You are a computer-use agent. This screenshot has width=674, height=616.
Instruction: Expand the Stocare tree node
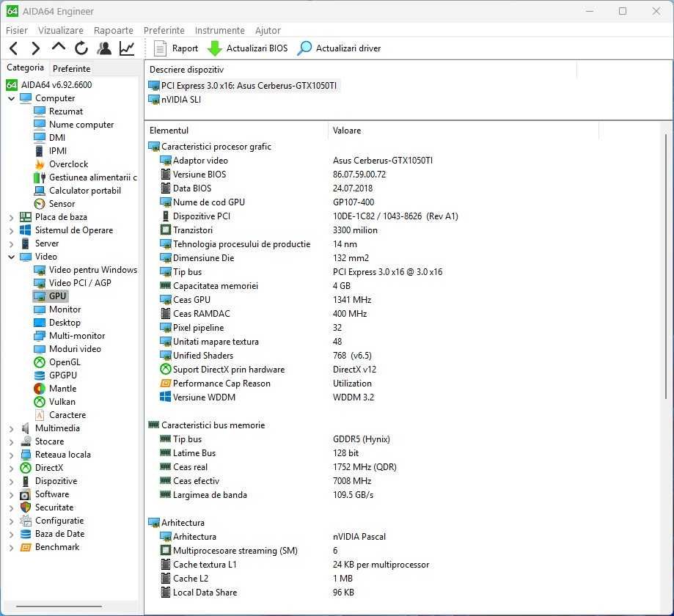12,442
